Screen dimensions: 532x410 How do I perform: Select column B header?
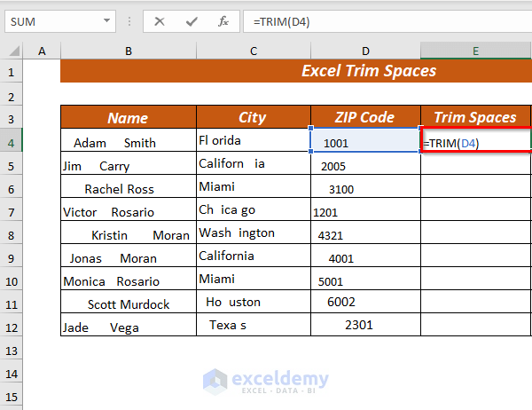click(129, 51)
